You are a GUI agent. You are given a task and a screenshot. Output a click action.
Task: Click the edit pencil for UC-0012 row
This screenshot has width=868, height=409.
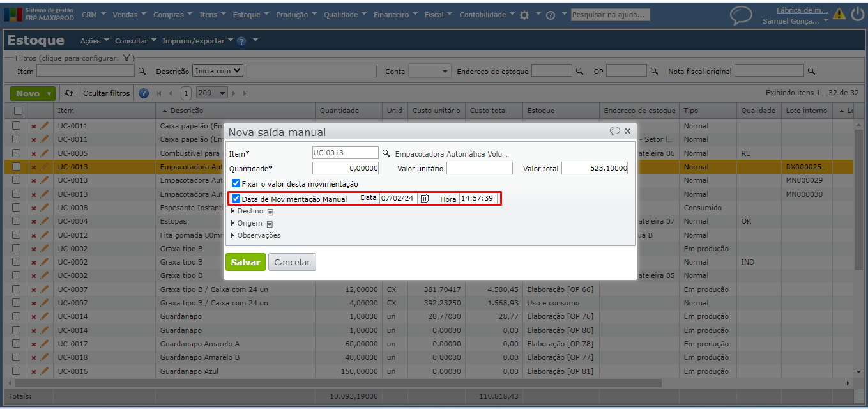(44, 235)
